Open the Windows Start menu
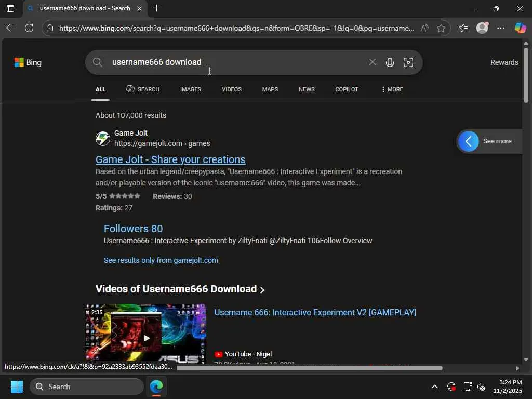This screenshot has height=399, width=532. pyautogui.click(x=17, y=387)
